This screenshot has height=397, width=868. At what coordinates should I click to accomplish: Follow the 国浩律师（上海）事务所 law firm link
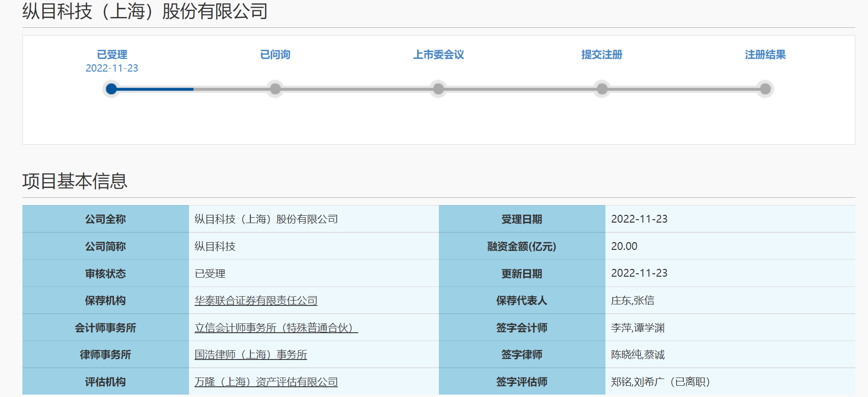[x=251, y=355]
